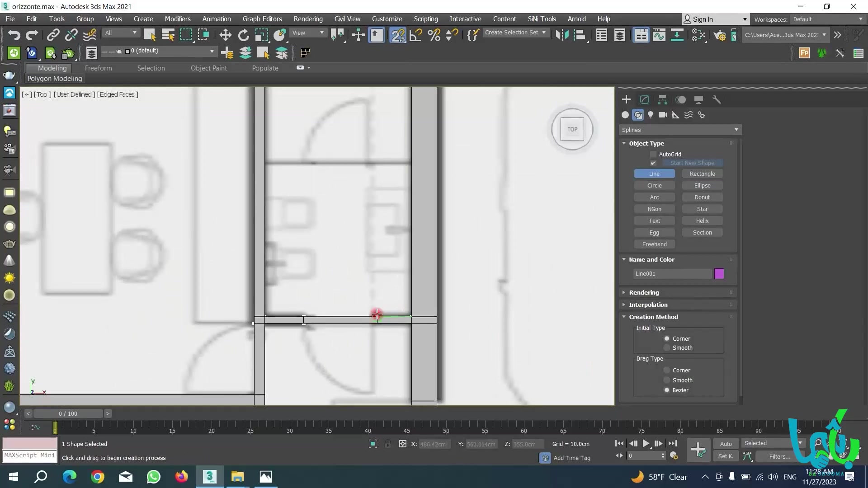Image resolution: width=868 pixels, height=488 pixels.
Task: Uncheck the Start New Shape checkbox
Action: click(653, 163)
